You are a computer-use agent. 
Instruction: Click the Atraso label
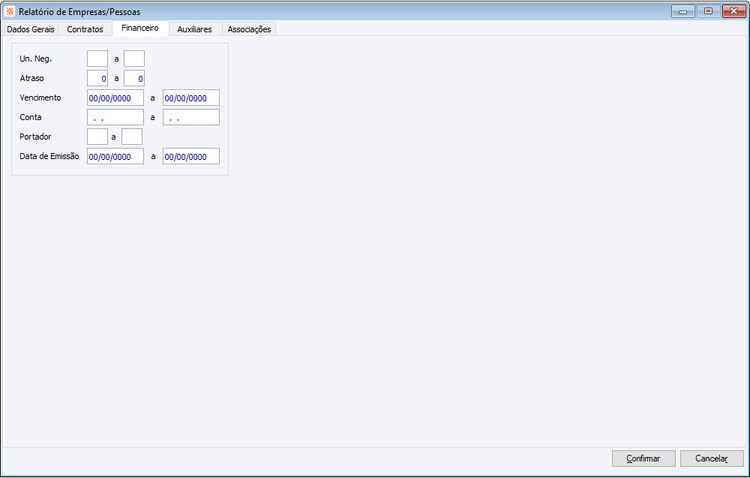32,78
